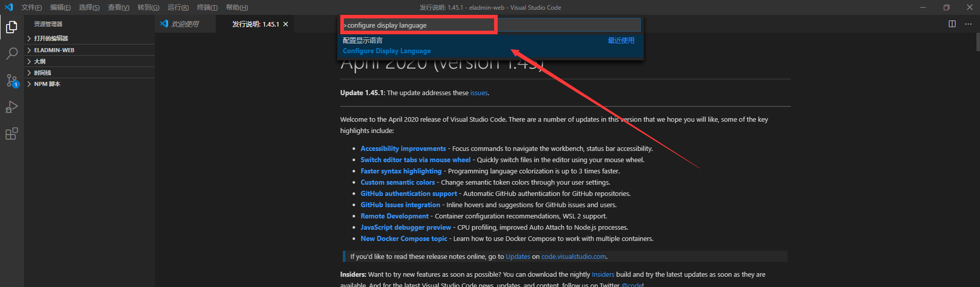The width and height of the screenshot is (980, 287).
Task: Open the Custom semantic colors link
Action: tap(398, 183)
